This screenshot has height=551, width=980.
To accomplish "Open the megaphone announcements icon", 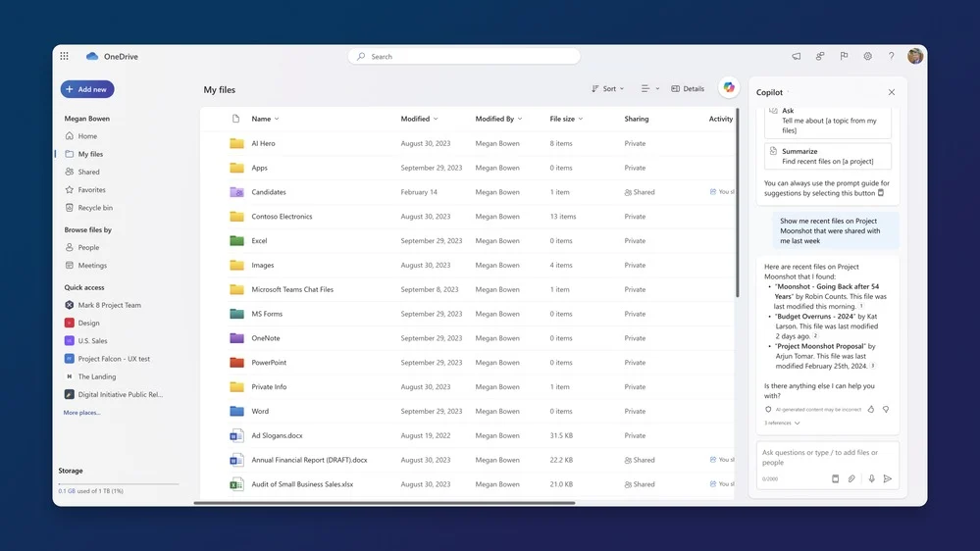I will [797, 56].
